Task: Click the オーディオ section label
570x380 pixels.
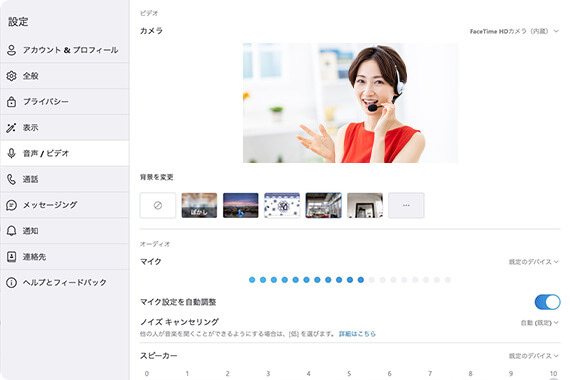Action: (x=155, y=244)
